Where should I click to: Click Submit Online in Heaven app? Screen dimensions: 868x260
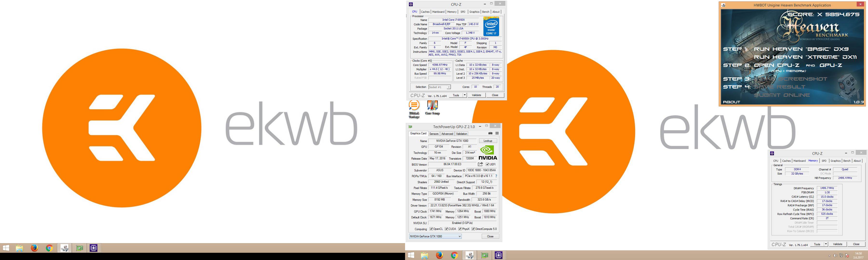pyautogui.click(x=782, y=95)
